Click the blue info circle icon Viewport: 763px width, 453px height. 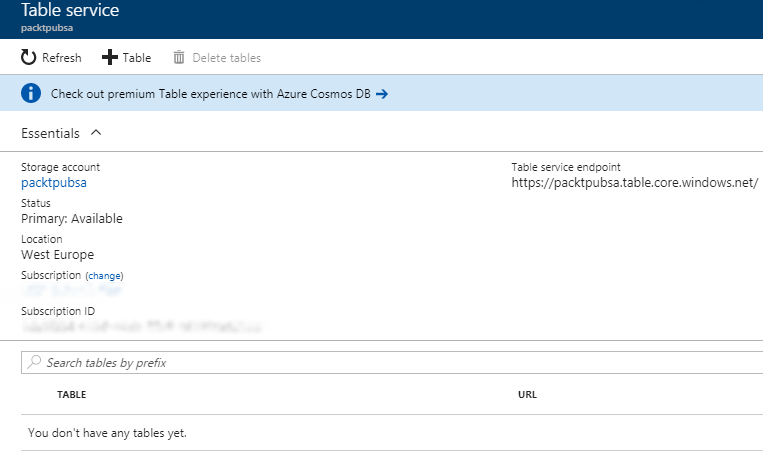[31, 94]
